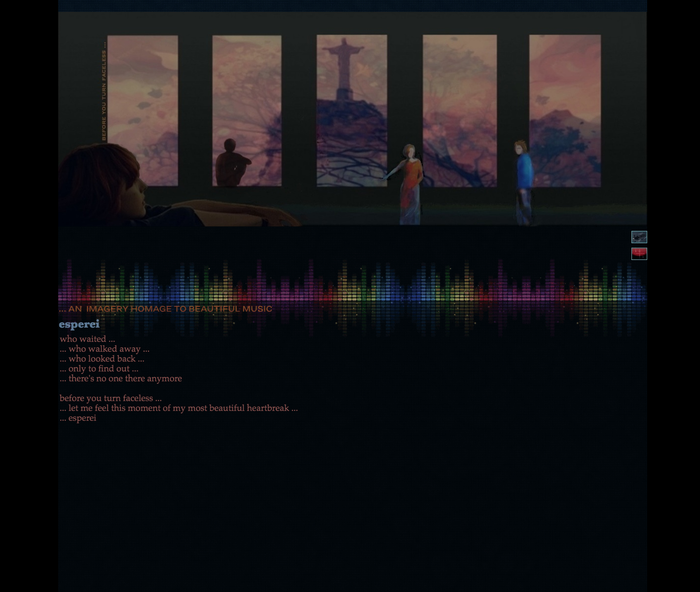Click the Christ the Redeemer statue panel
700x592 pixels.
pyautogui.click(x=352, y=111)
